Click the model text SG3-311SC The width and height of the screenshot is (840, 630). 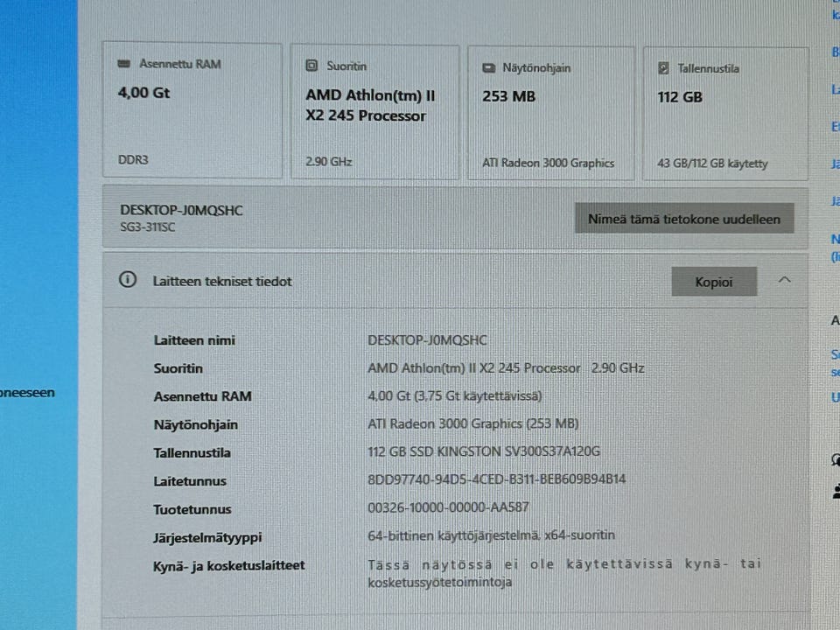click(x=147, y=227)
